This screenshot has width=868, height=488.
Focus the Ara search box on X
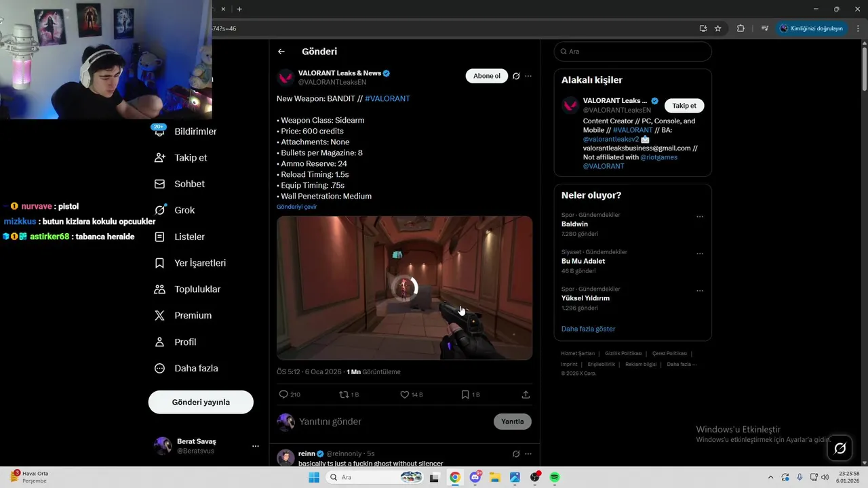tap(633, 52)
